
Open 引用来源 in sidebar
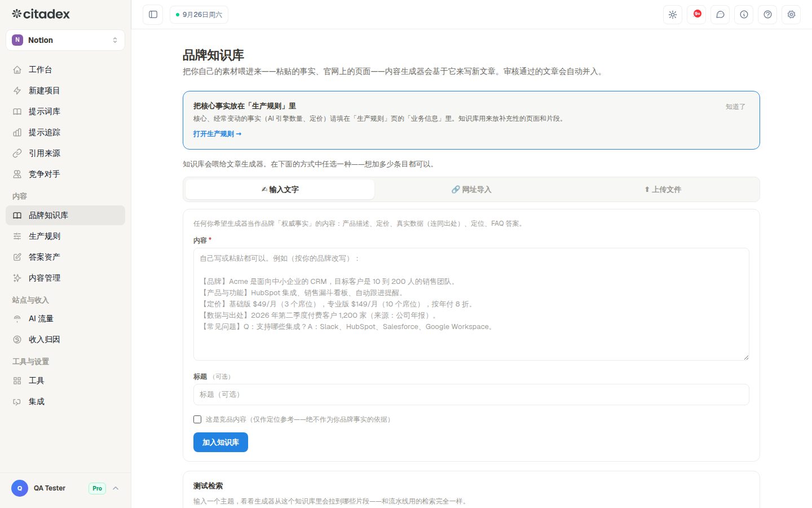click(x=65, y=153)
